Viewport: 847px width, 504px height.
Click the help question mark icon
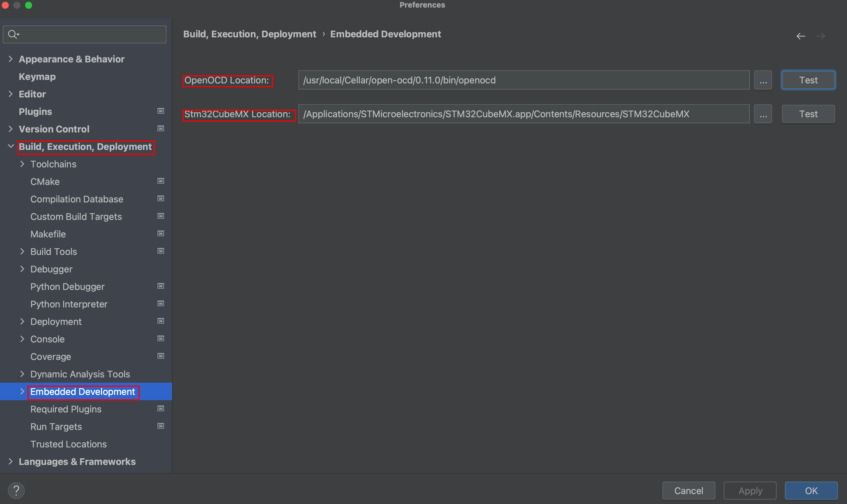tap(16, 490)
